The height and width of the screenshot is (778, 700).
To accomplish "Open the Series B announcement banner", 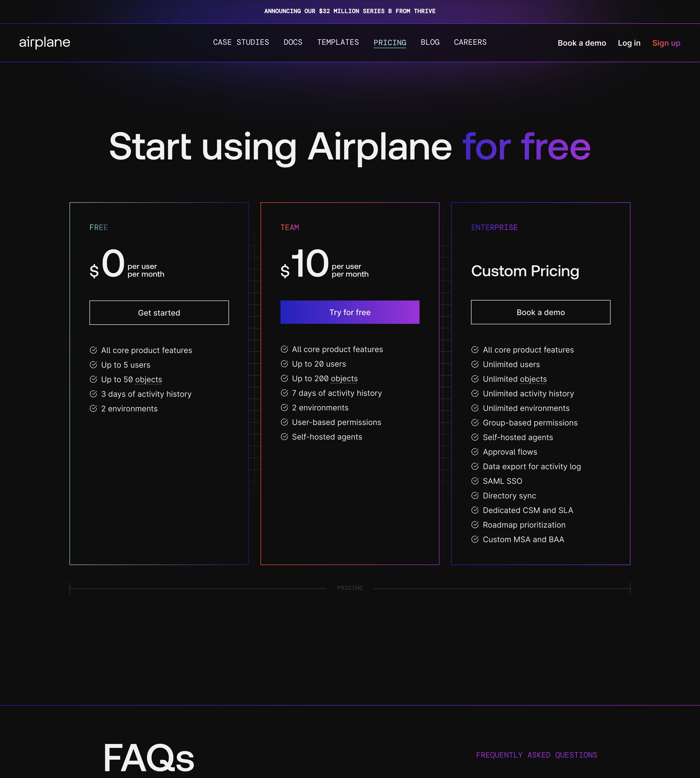I will (350, 11).
